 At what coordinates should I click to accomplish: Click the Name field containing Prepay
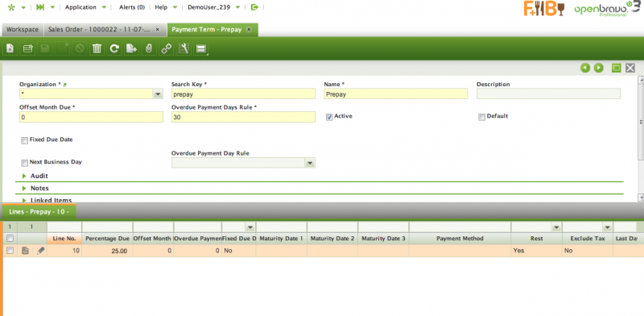click(395, 94)
